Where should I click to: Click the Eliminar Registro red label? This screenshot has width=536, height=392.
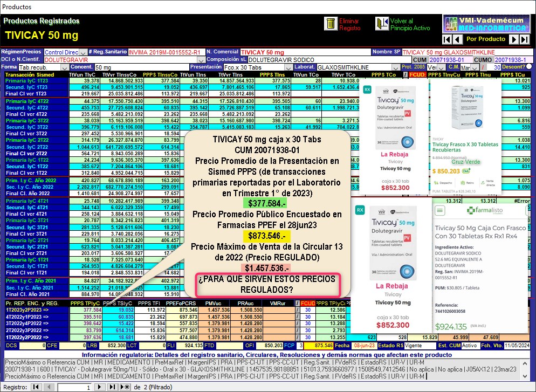click(349, 24)
